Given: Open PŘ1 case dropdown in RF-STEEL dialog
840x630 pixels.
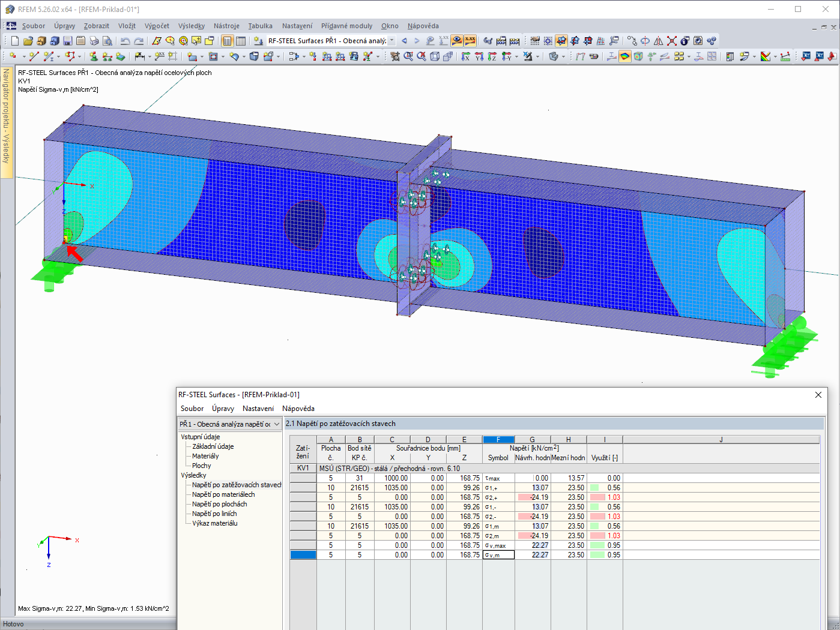Looking at the screenshot, I should click(x=277, y=424).
